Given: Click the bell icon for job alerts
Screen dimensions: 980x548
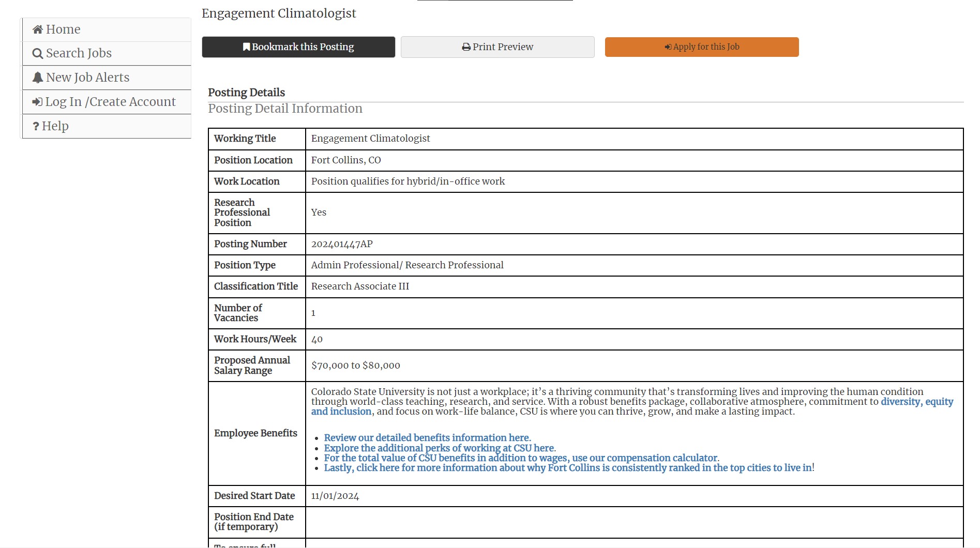Looking at the screenshot, I should 37,78.
